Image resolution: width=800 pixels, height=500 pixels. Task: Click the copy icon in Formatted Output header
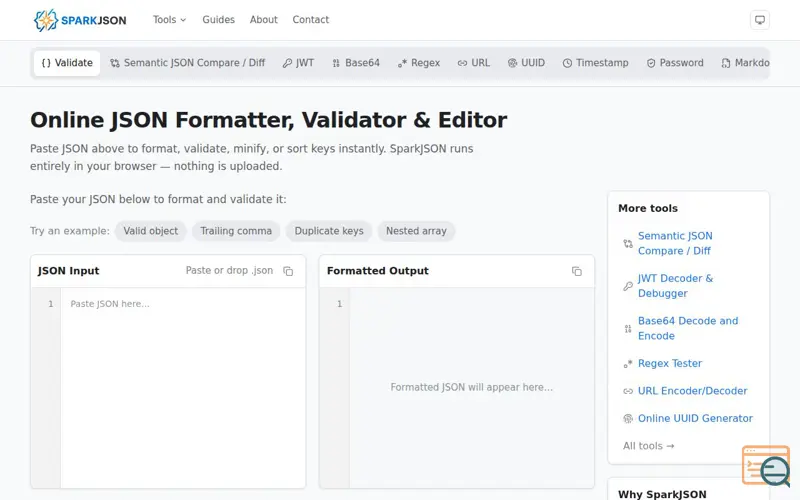(577, 271)
